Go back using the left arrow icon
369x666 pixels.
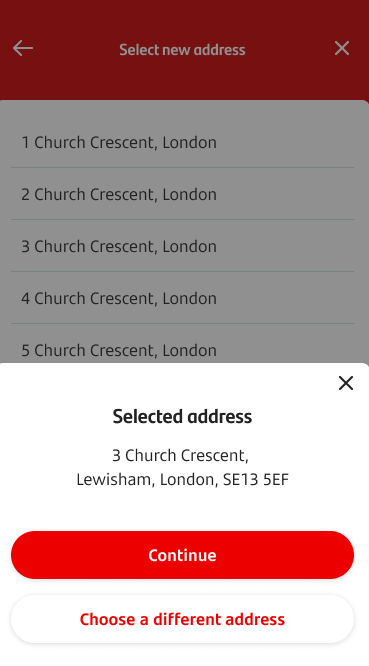click(23, 48)
